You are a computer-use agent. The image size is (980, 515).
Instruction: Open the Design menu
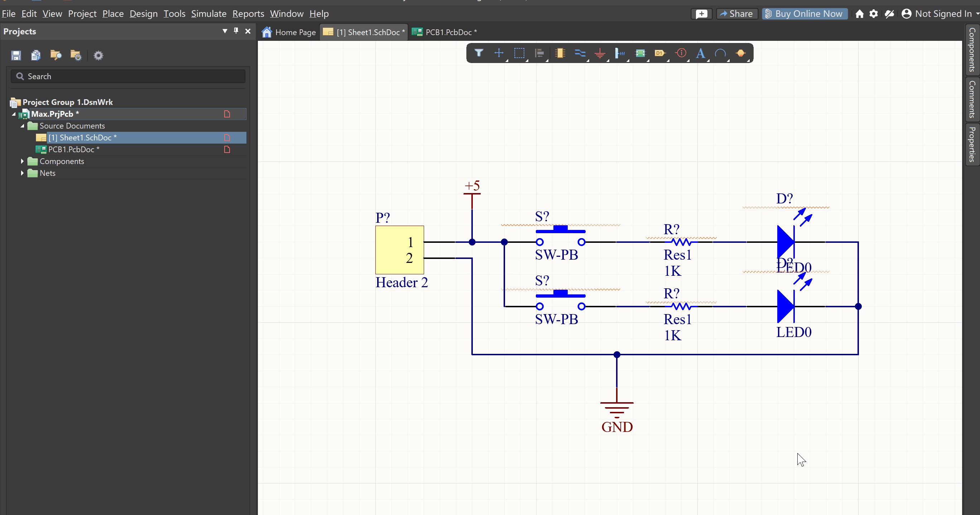coord(143,14)
